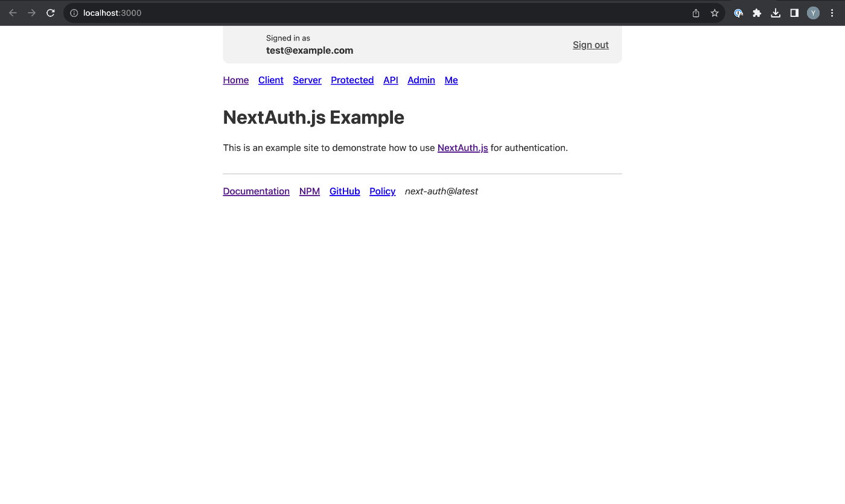Open the Chrome three-dot menu

pos(832,13)
